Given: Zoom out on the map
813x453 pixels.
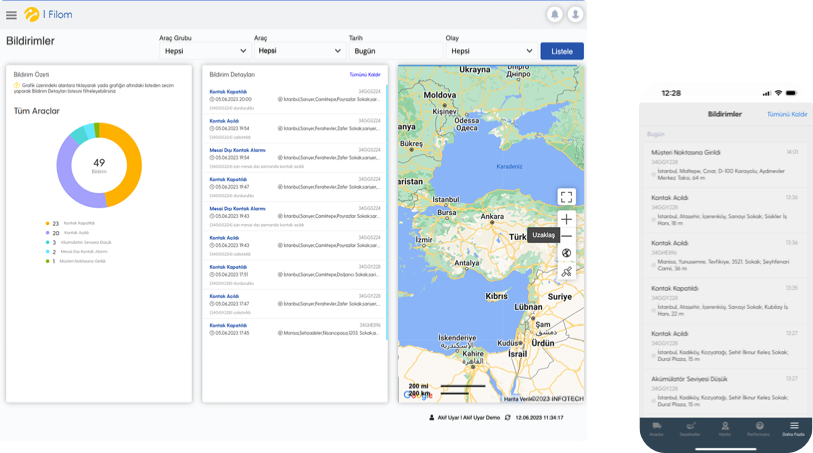Looking at the screenshot, I should tap(567, 236).
